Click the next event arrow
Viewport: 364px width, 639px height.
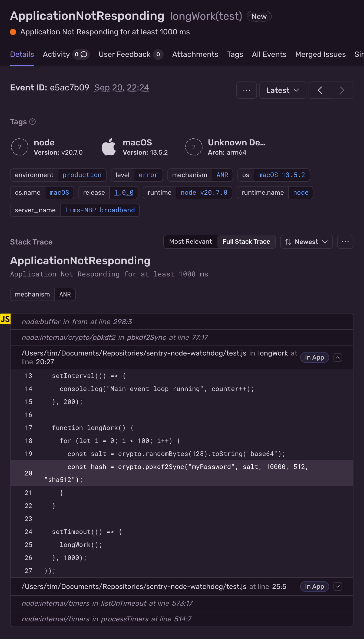(342, 90)
